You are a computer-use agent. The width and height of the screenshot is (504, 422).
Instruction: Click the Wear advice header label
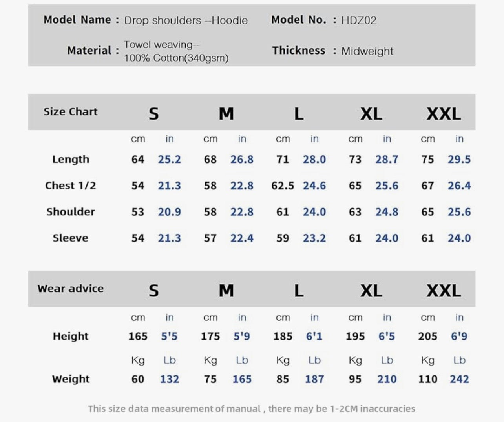(71, 289)
